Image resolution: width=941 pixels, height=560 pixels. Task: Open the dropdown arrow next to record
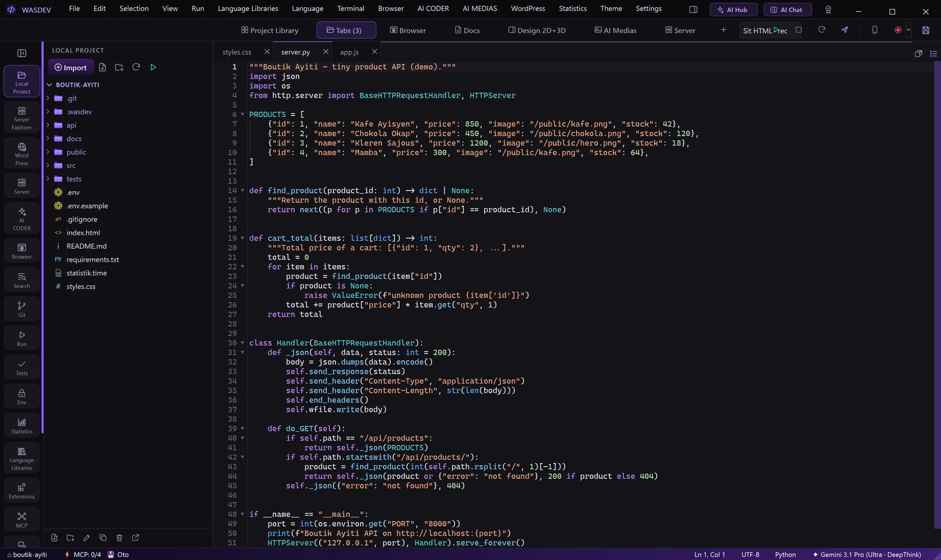pyautogui.click(x=909, y=30)
